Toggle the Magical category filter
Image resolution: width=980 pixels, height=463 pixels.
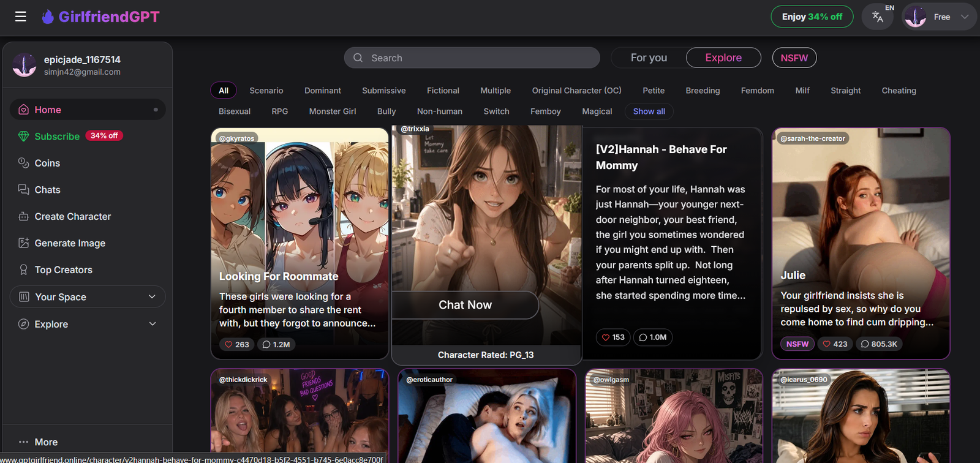click(x=597, y=111)
